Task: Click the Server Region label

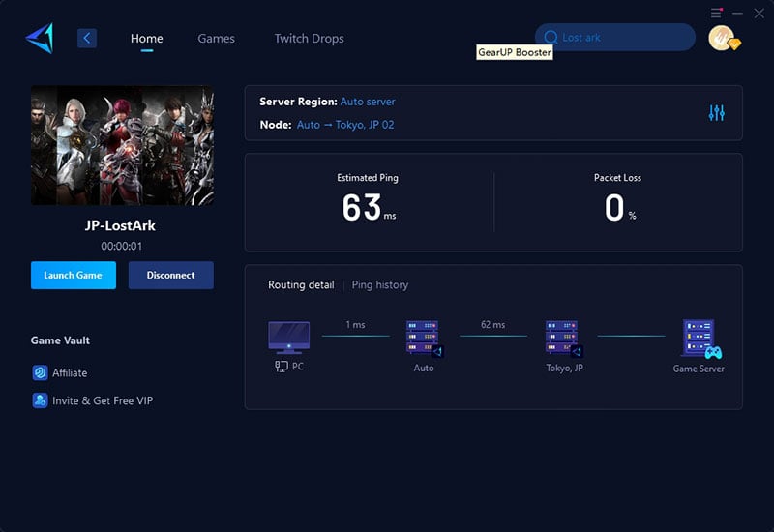Action: coord(298,102)
